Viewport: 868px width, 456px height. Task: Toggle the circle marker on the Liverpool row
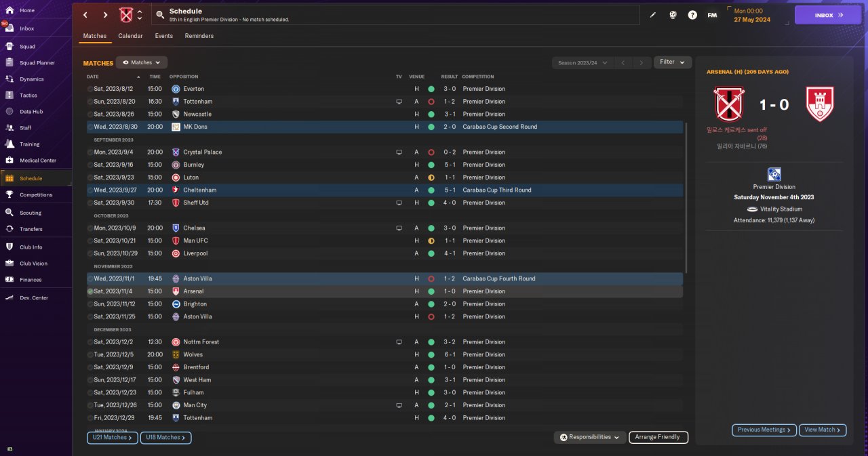90,253
